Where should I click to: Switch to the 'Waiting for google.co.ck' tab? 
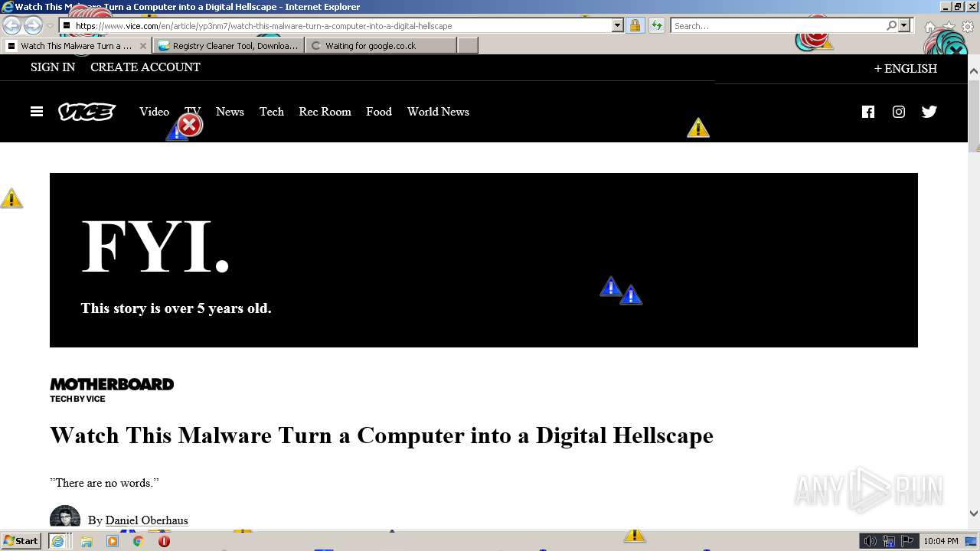click(381, 46)
